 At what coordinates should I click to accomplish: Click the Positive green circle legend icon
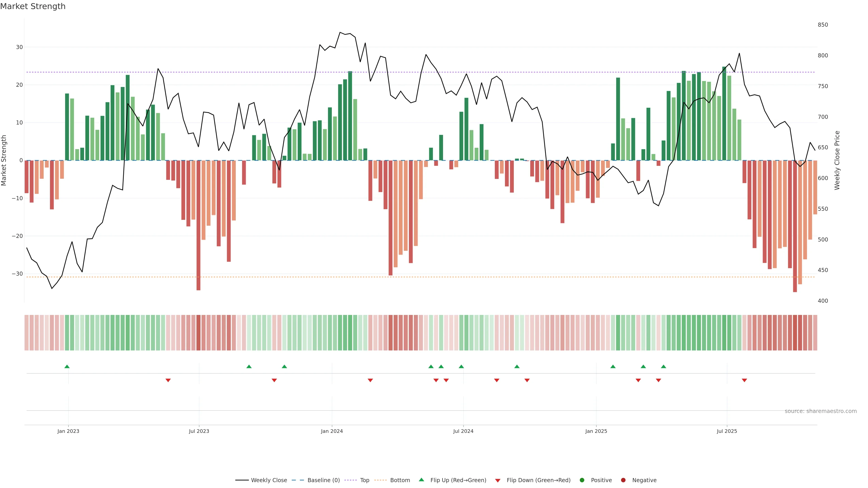(582, 480)
